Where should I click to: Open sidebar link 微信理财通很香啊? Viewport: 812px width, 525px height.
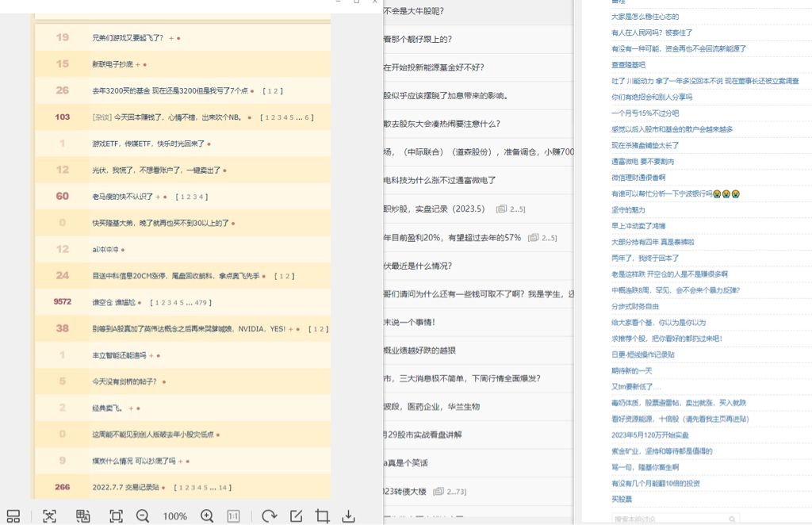pyautogui.click(x=638, y=178)
